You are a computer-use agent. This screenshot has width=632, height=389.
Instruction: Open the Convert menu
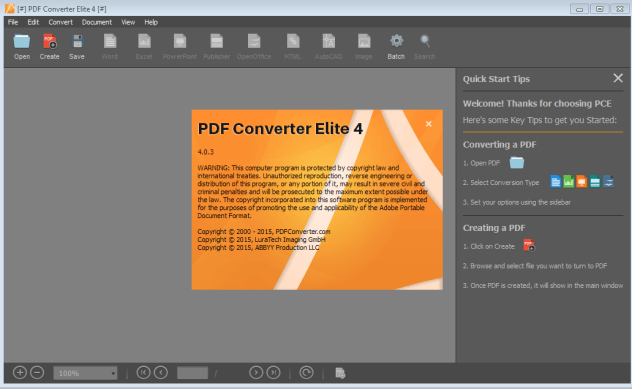point(60,22)
